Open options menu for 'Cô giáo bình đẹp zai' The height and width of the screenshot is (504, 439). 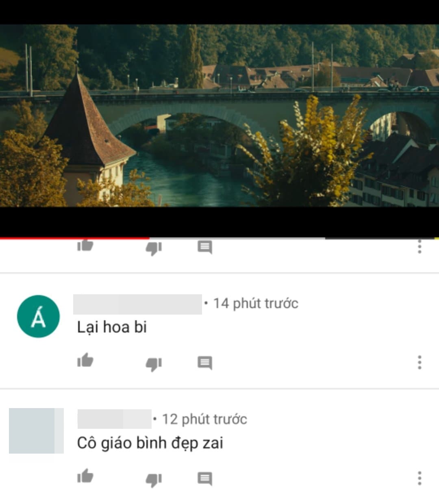coord(419,478)
